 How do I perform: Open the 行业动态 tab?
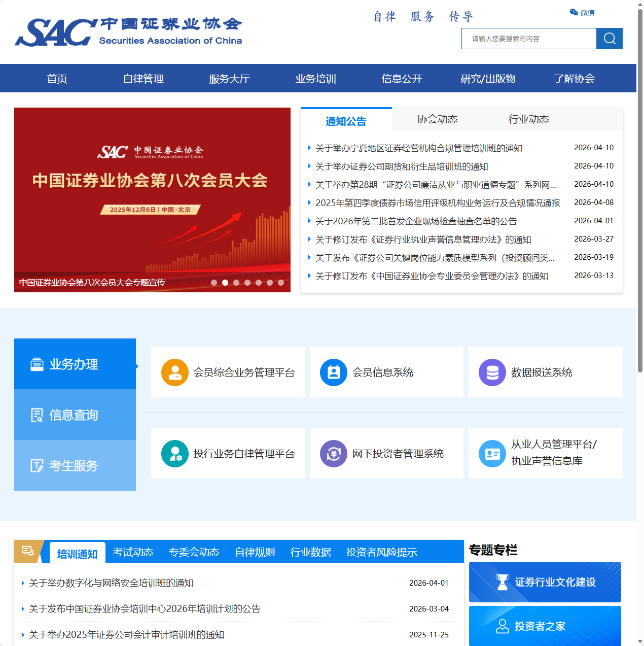[528, 119]
